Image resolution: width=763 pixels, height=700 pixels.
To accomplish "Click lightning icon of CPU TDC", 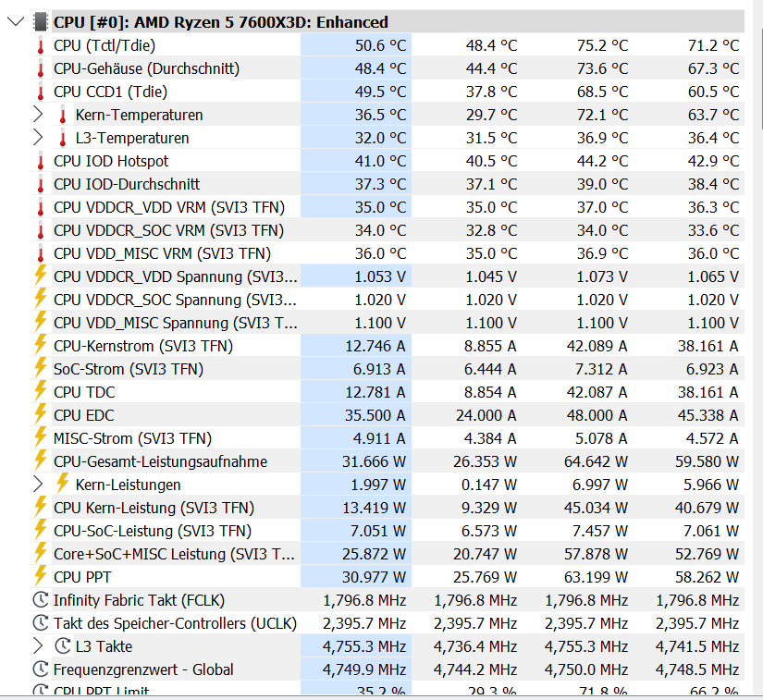I will (41, 390).
